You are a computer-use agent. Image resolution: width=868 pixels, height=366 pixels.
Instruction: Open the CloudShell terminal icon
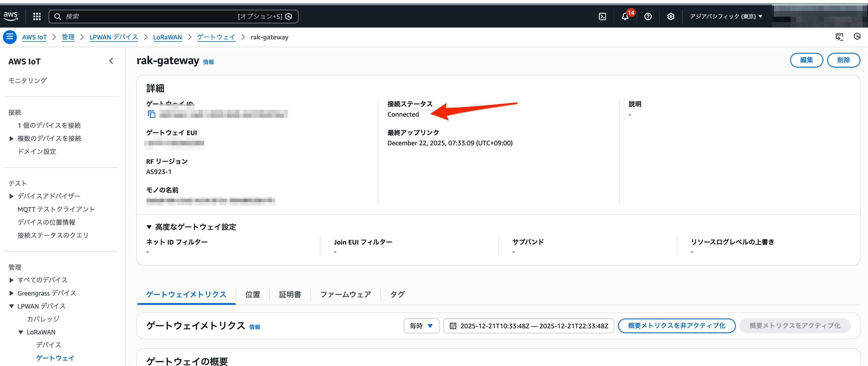(x=602, y=17)
